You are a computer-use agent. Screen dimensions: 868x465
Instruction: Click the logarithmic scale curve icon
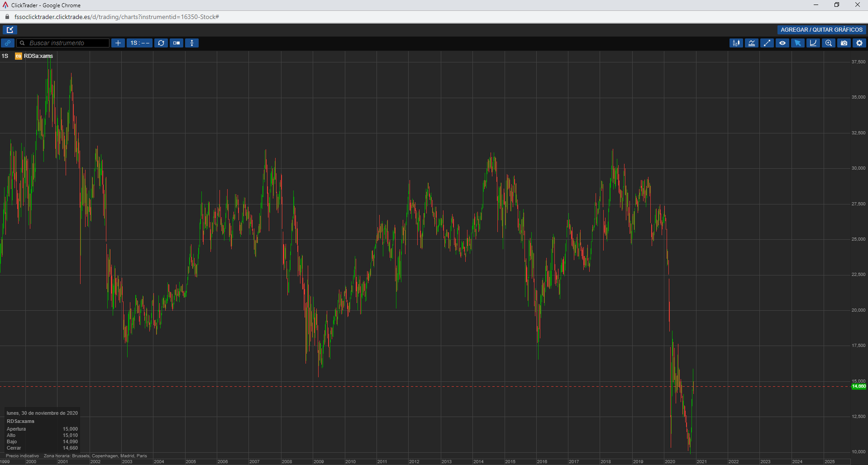click(x=813, y=43)
